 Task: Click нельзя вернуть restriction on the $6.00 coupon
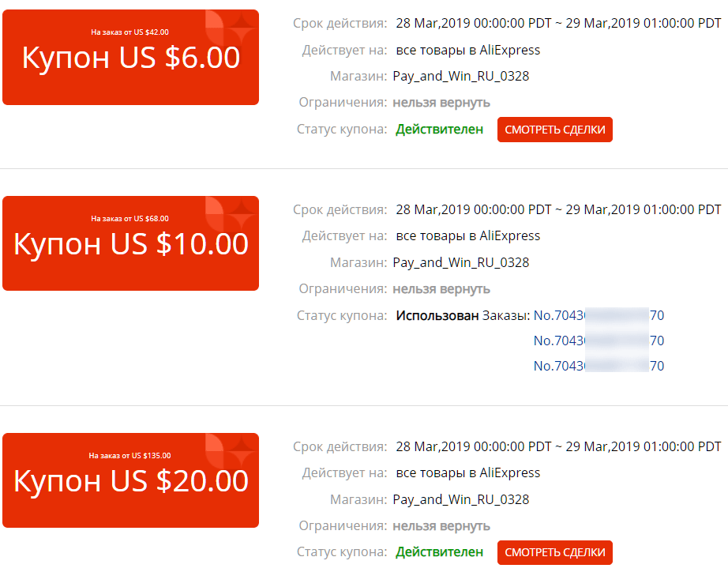[441, 103]
